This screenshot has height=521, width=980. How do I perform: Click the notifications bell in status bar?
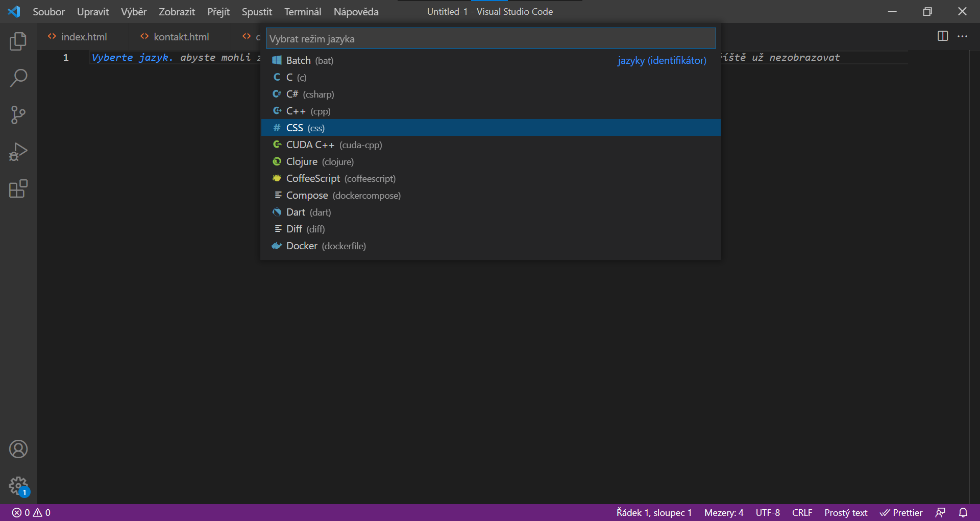963,512
